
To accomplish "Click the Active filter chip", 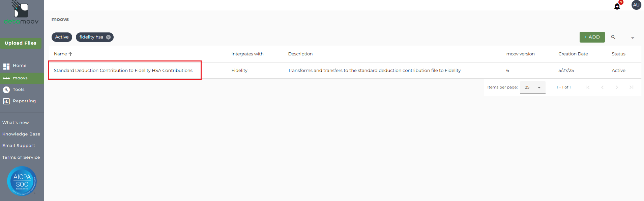I will click(62, 37).
